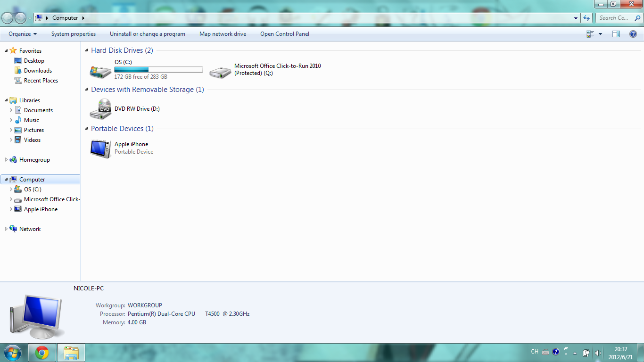Collapse Devices with Removable Storage (1) group
The width and height of the screenshot is (644, 362).
[x=86, y=90]
